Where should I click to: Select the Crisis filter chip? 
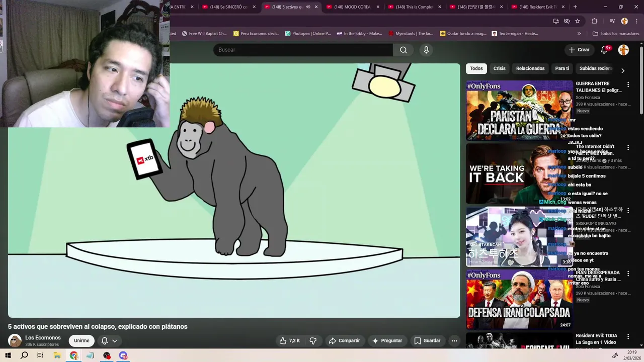499,68
